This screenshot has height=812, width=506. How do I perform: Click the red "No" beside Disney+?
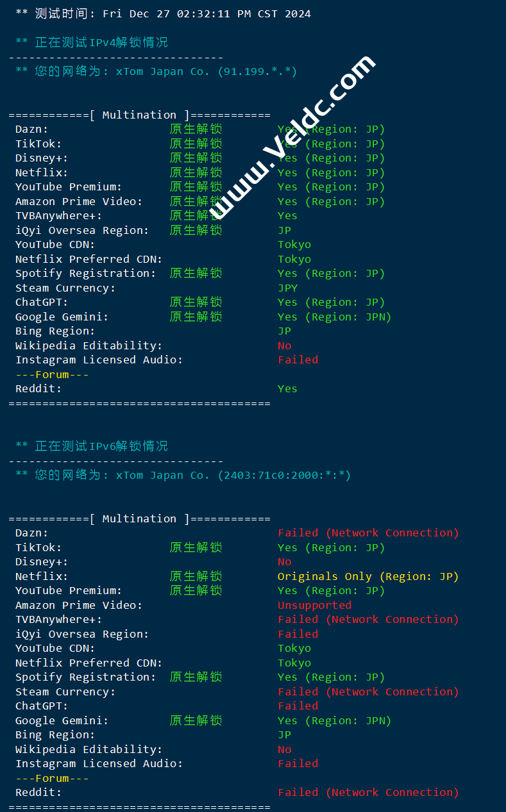coord(285,562)
